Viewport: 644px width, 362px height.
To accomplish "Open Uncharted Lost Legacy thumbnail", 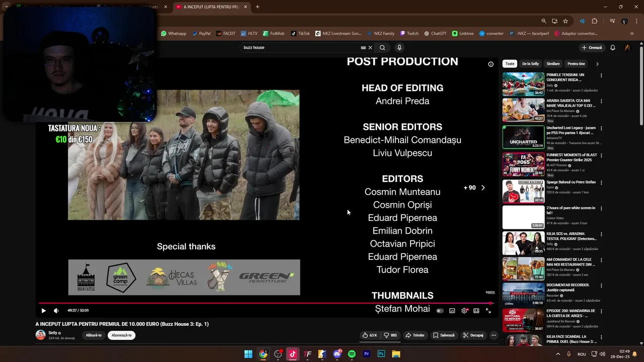I will (523, 137).
